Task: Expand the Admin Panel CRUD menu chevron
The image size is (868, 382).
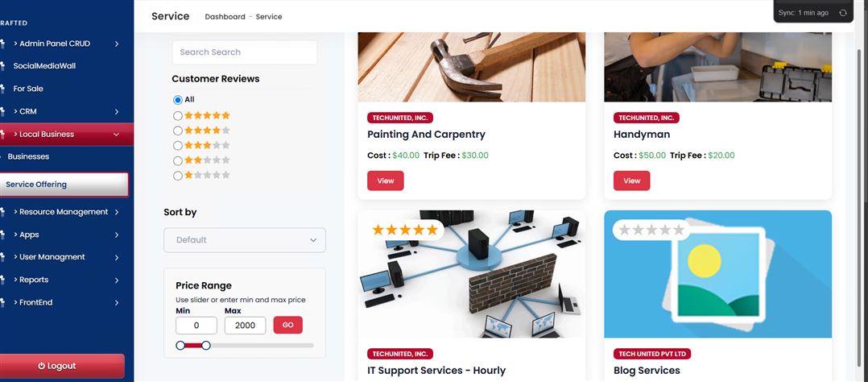Action: 117,44
